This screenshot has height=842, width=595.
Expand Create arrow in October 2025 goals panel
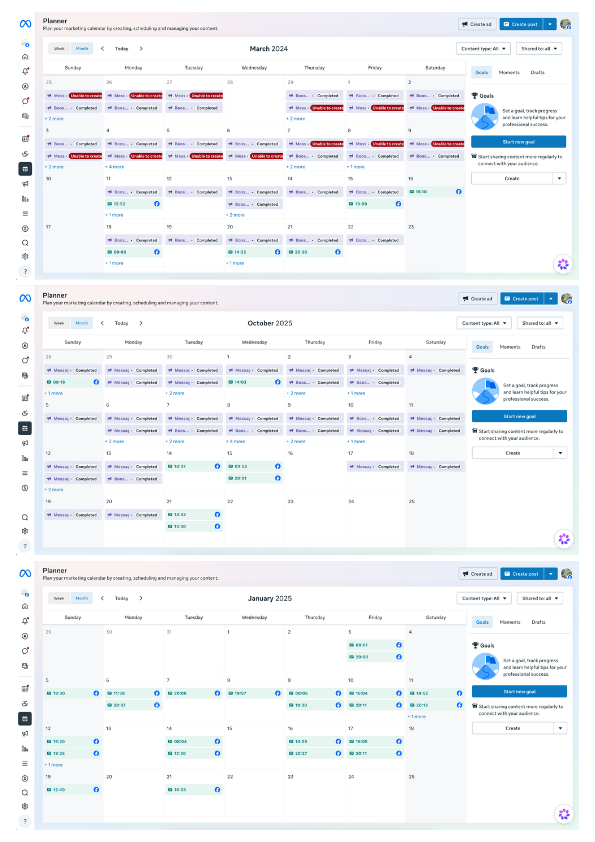point(561,453)
